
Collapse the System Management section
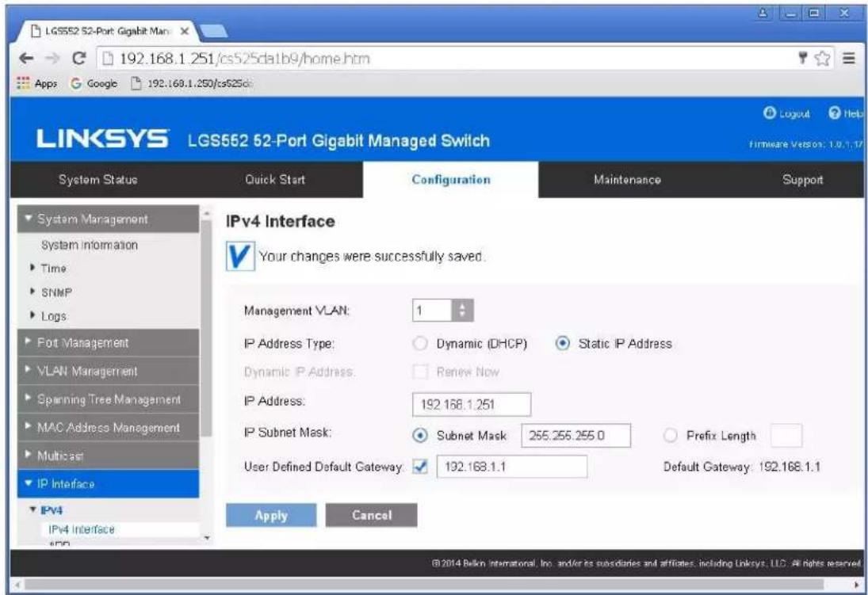coord(108,219)
